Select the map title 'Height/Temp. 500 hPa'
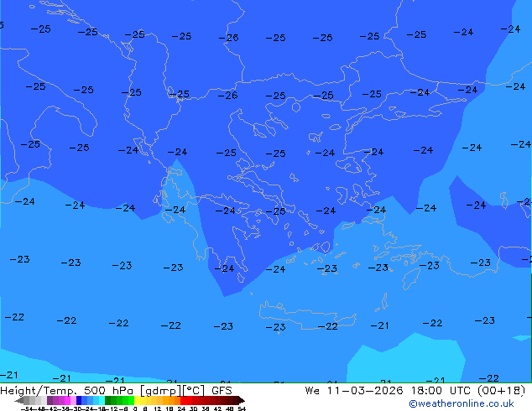The width and height of the screenshot is (532, 411). click(x=67, y=391)
